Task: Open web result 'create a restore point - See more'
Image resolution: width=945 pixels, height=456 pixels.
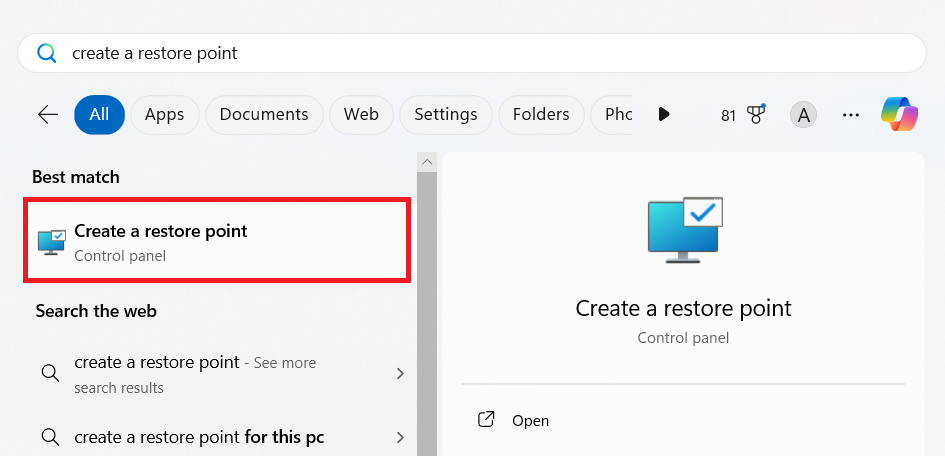Action: (221, 374)
